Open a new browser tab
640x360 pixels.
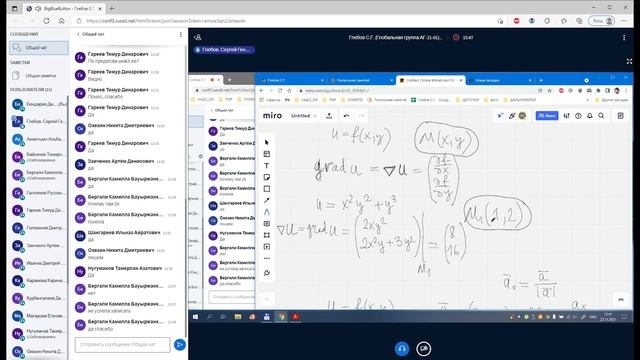(111, 8)
